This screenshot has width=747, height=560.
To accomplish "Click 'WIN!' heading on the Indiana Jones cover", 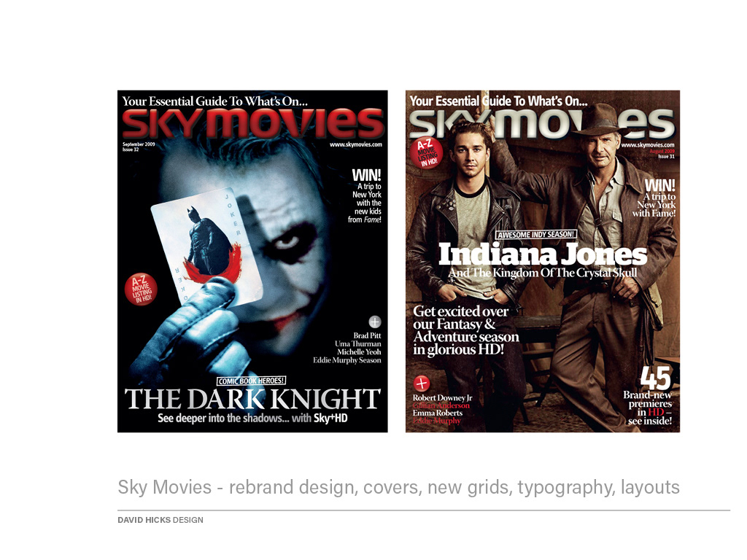I will pyautogui.click(x=659, y=186).
